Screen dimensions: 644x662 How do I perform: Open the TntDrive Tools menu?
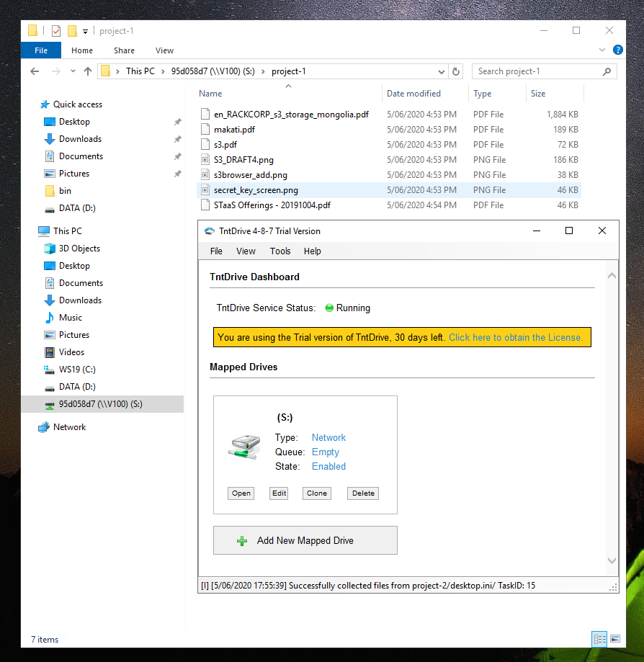coord(280,251)
